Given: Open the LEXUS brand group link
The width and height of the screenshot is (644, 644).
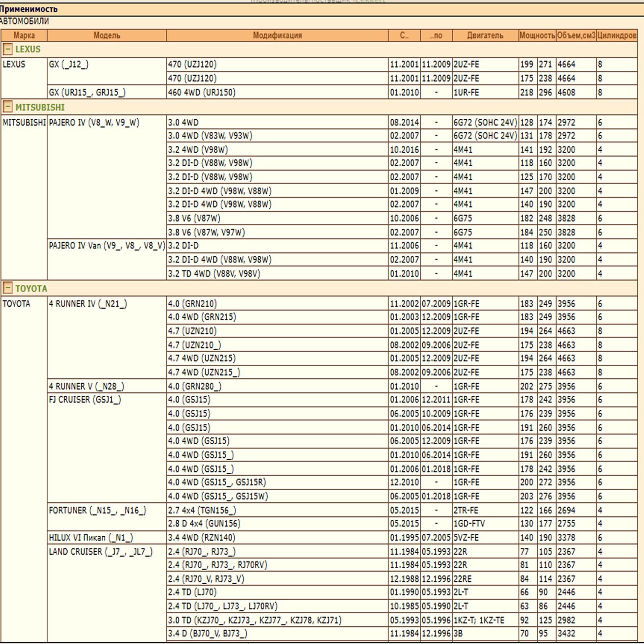Looking at the screenshot, I should pos(28,49).
